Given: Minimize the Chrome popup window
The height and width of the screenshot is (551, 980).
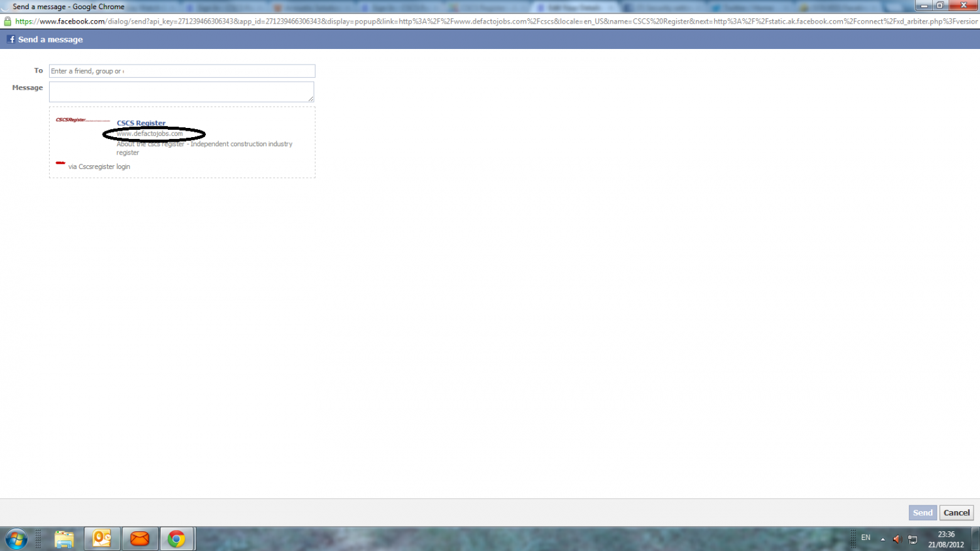Looking at the screenshot, I should 924,5.
